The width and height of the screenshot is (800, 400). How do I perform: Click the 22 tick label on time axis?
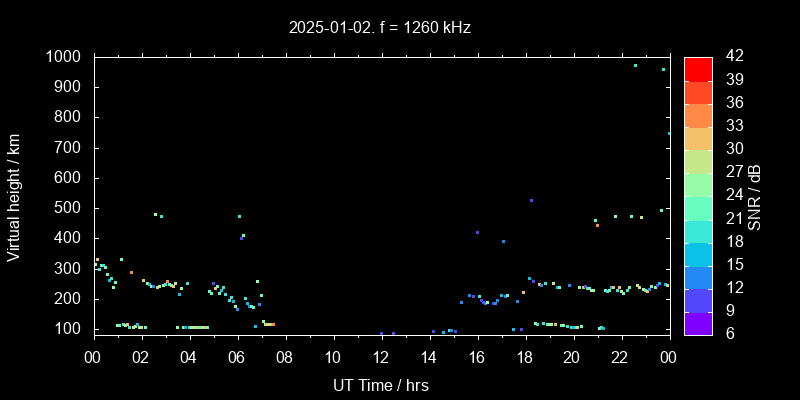(x=619, y=357)
